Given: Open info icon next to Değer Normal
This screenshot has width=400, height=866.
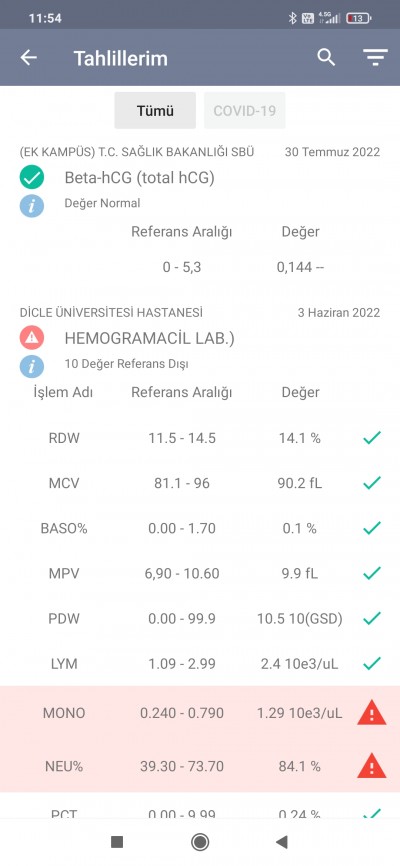Looking at the screenshot, I should pos(32,205).
